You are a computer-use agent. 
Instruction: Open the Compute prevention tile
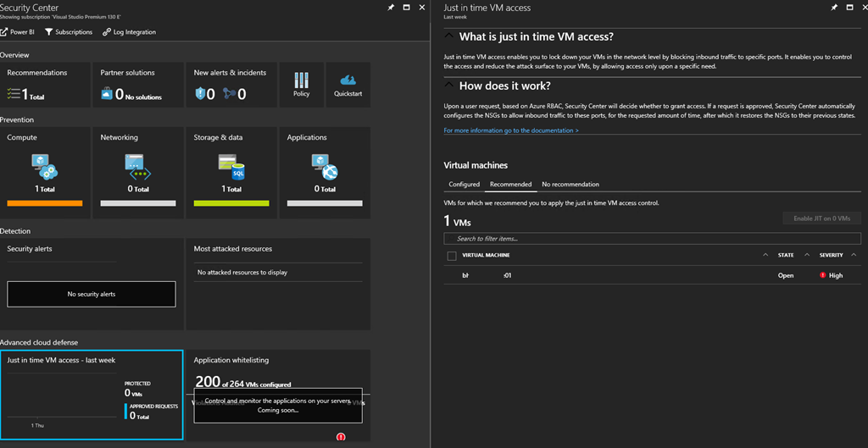(45, 167)
